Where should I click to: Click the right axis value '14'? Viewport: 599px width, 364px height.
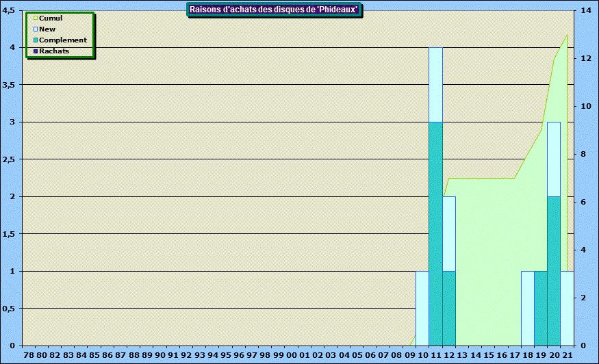(x=585, y=10)
